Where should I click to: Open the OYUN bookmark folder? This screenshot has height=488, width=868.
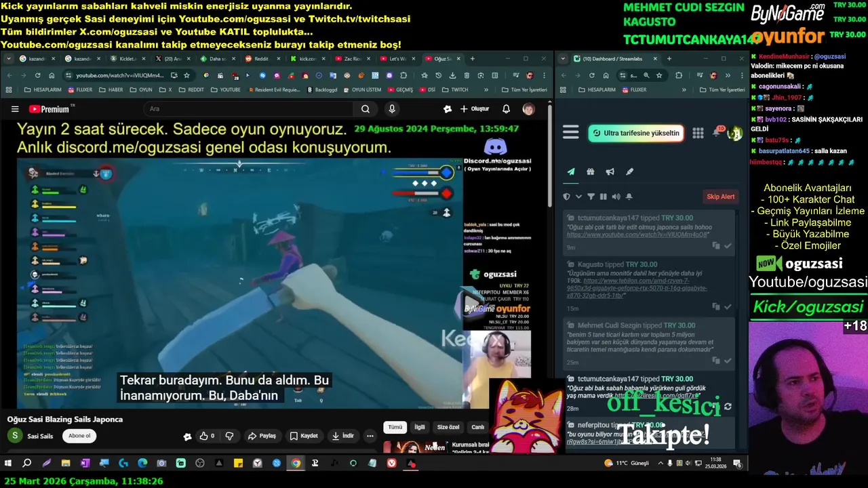(140, 89)
